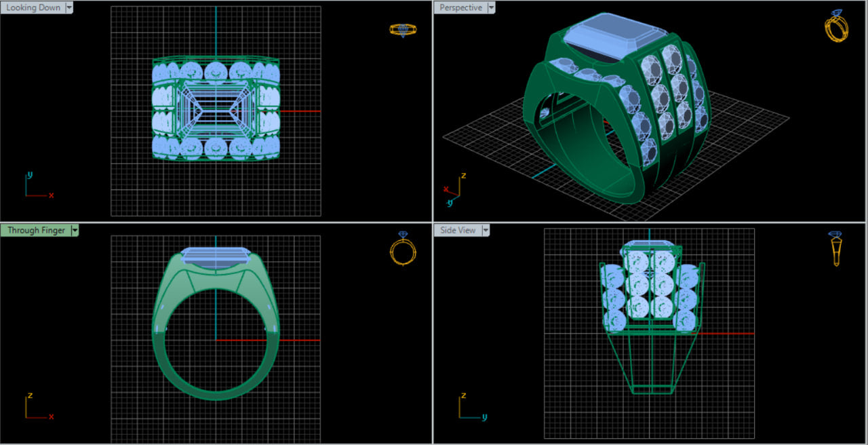Expand the Side View viewport options
Viewport: 868px width, 445px height.
(486, 230)
